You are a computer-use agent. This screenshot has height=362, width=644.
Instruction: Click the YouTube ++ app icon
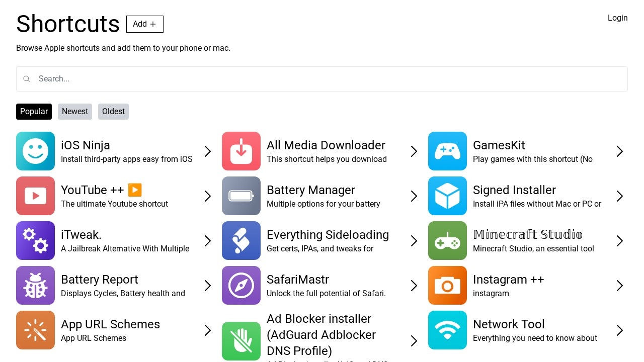[35, 196]
